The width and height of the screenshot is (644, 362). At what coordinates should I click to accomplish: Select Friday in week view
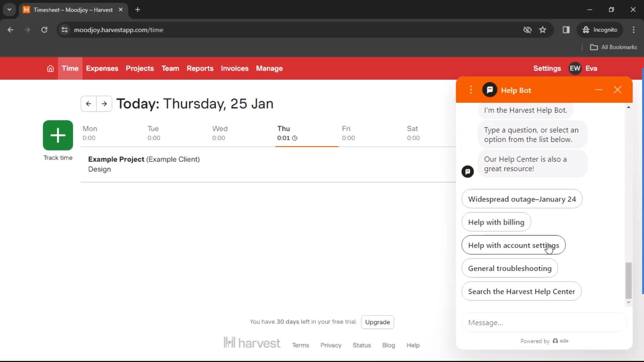348,133
